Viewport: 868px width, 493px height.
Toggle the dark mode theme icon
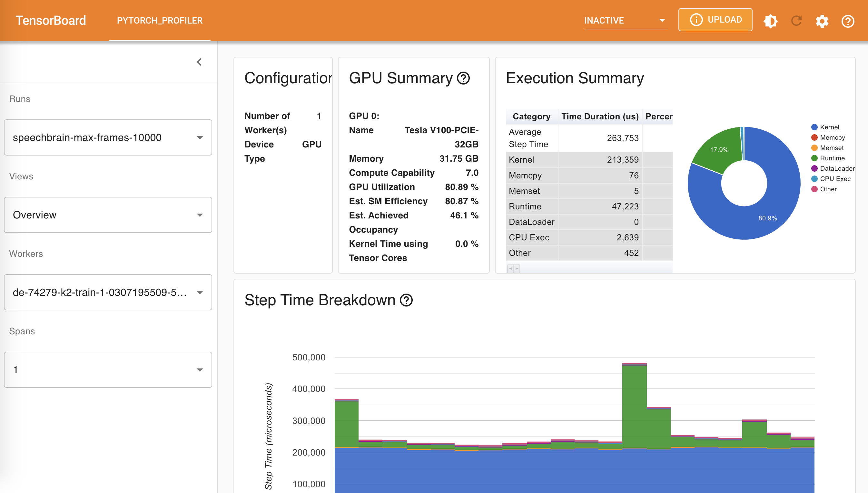point(770,21)
